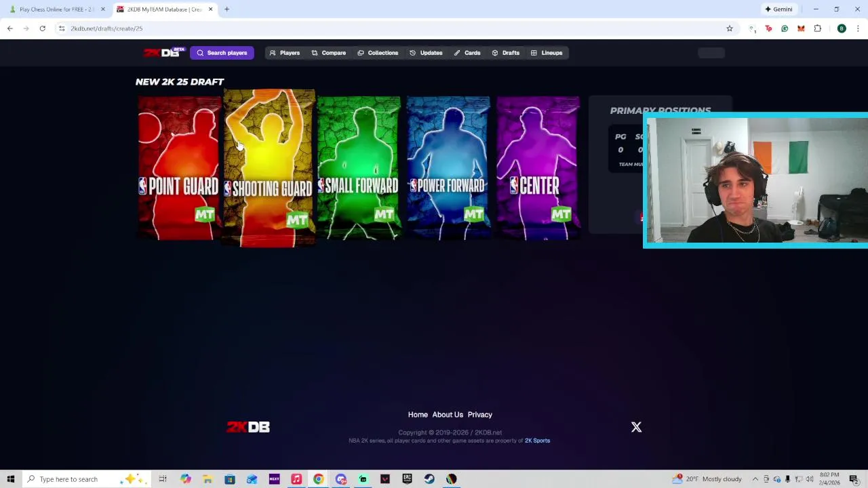Click the red Tp extension icon
Image resolution: width=868 pixels, height=488 pixels.
[x=768, y=28]
